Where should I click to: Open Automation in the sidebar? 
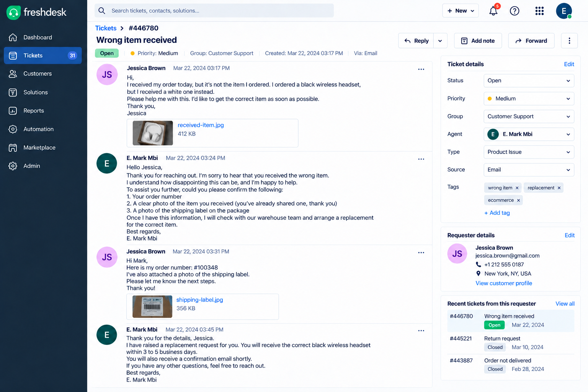pos(43,129)
